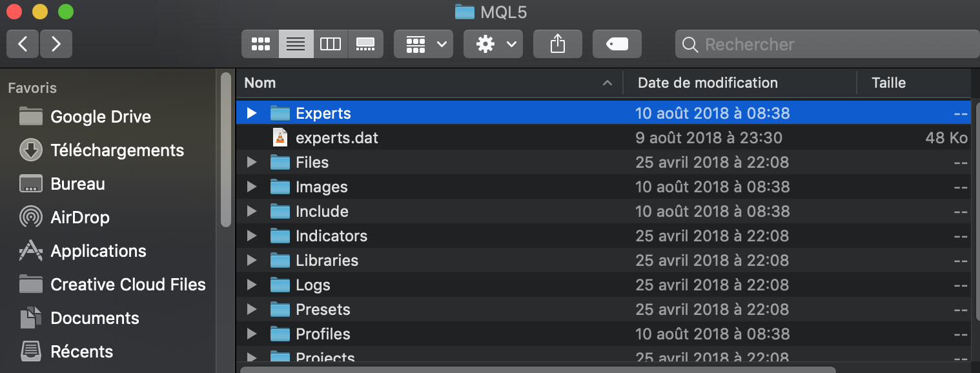Image resolution: width=980 pixels, height=373 pixels.
Task: Switch to list view
Action: click(296, 44)
